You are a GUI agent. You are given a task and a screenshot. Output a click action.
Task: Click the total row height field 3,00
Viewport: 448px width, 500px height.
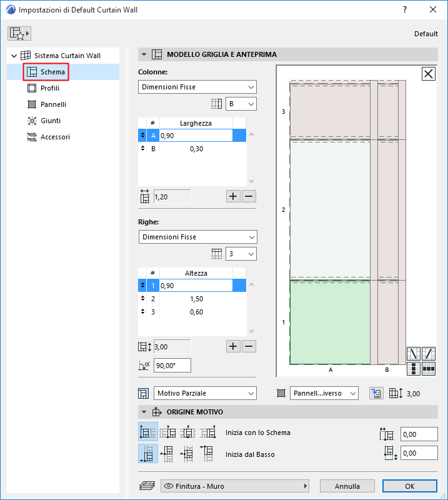pyautogui.click(x=172, y=347)
